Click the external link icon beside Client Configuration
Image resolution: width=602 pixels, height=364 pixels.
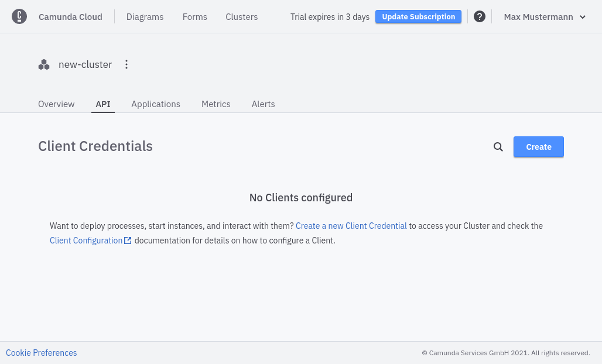(128, 241)
